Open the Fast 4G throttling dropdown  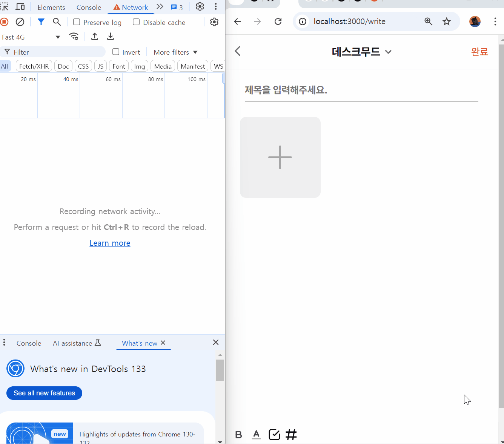click(31, 37)
